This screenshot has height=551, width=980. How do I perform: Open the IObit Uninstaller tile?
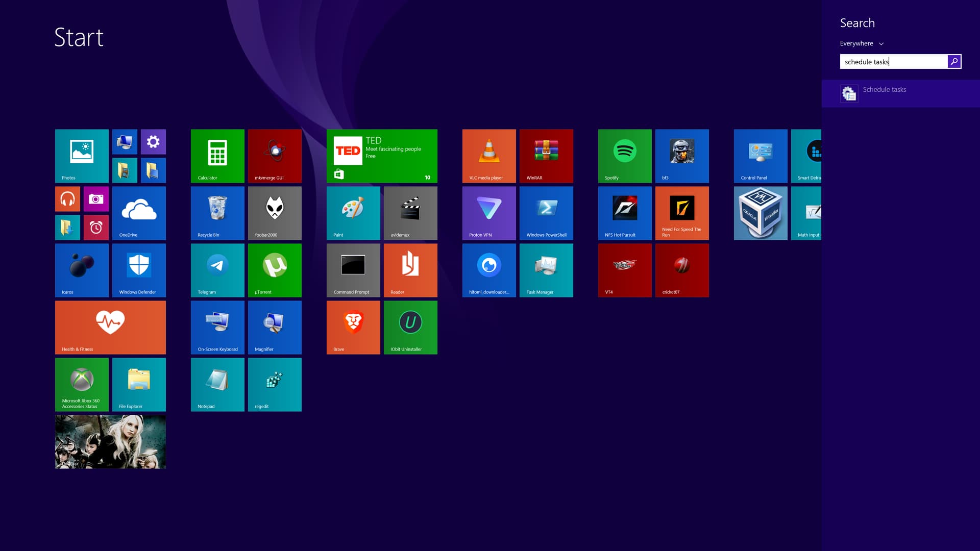pos(410,327)
